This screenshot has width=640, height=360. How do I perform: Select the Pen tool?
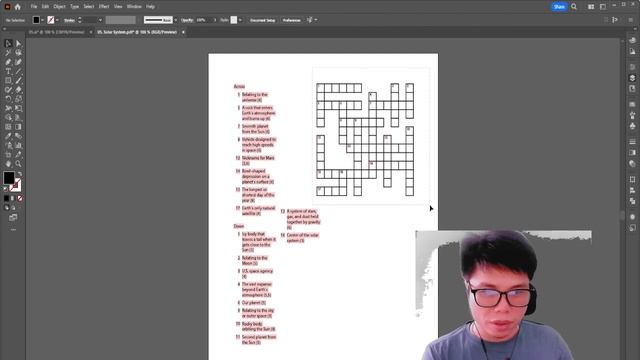click(x=8, y=62)
